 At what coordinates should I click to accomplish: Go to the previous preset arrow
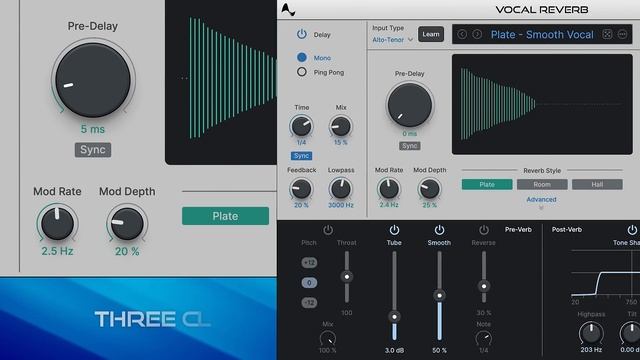pos(462,34)
